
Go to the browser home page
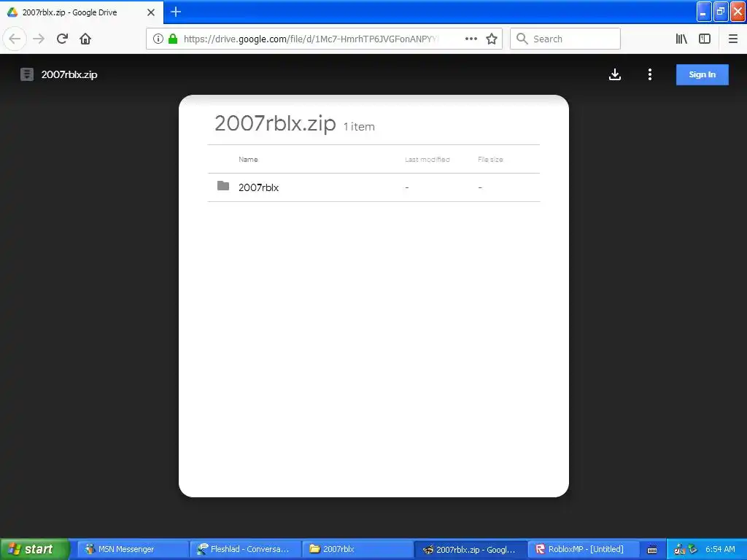pos(85,39)
